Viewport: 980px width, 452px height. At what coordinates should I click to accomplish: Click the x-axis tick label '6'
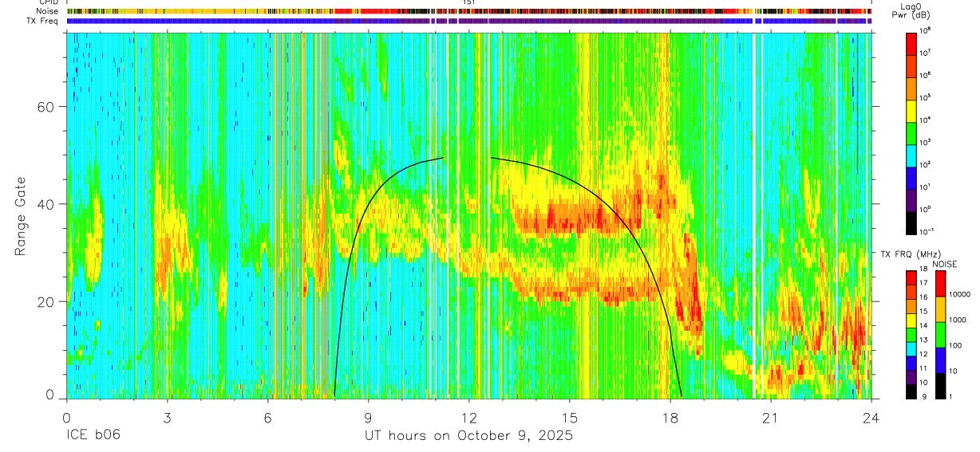[267, 417]
